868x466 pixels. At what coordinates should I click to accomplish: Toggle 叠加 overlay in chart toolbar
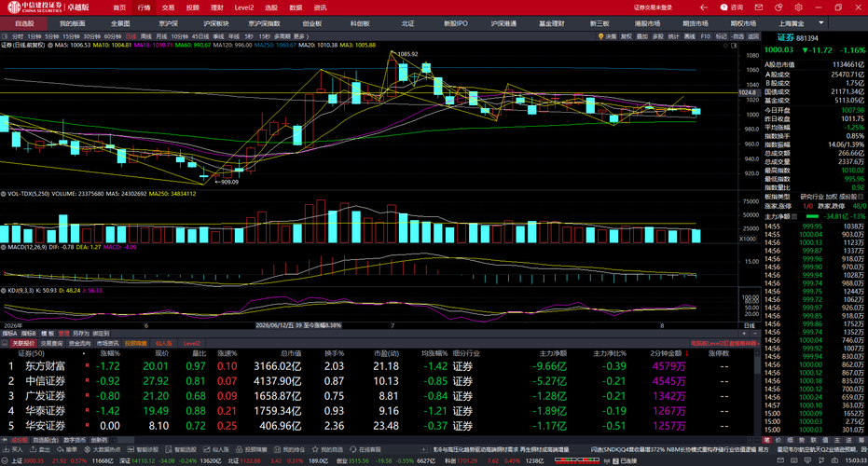(642, 36)
